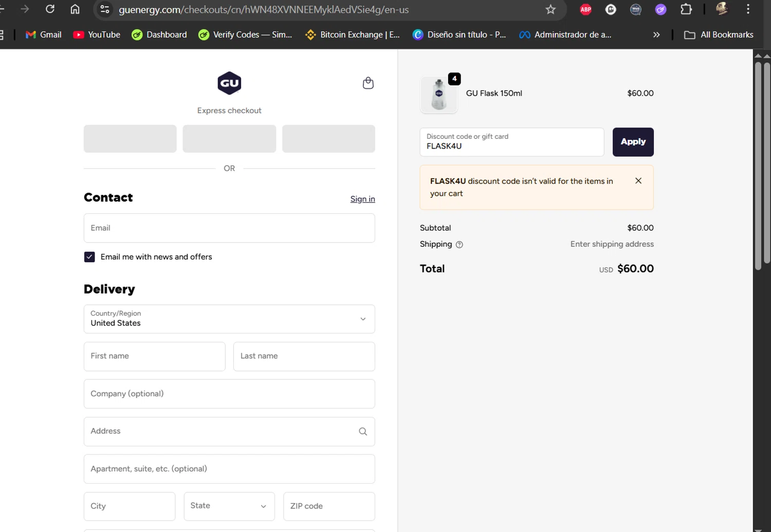Open the Diseño sin título bookmark
Screen dimensions: 771x532
point(460,34)
